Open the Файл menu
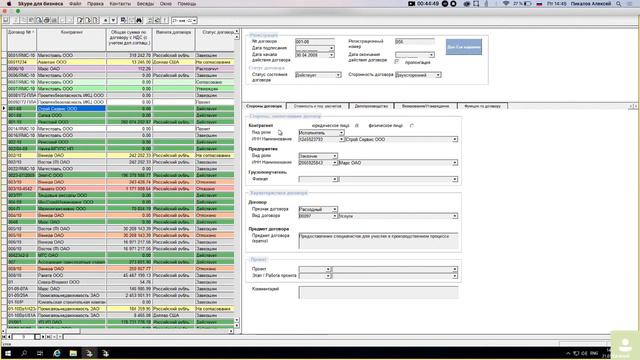640x360 pixels. pos(75,4)
